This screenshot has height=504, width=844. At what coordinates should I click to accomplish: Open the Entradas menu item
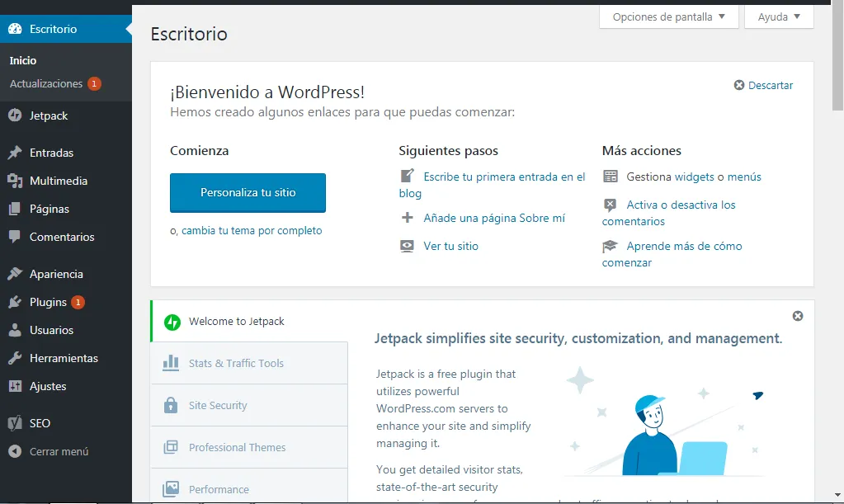66,153
